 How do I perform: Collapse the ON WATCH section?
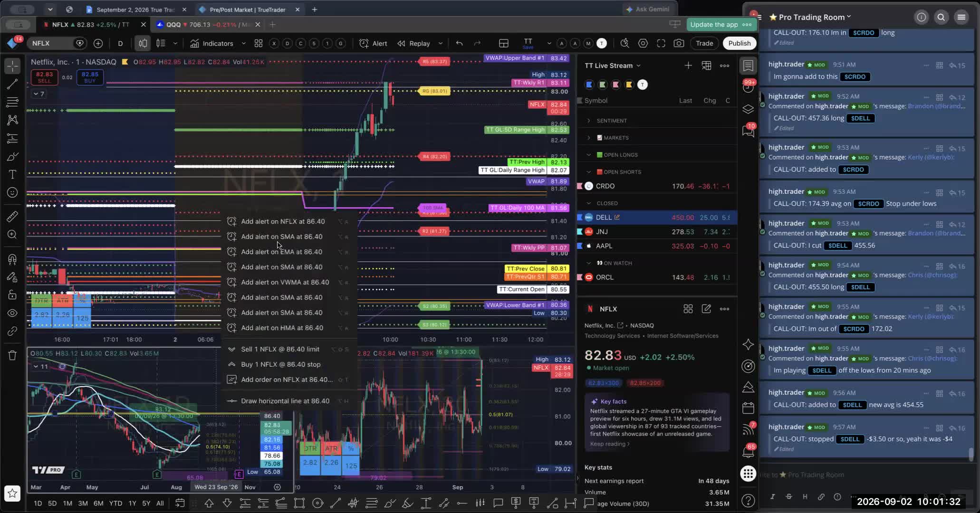pos(589,263)
